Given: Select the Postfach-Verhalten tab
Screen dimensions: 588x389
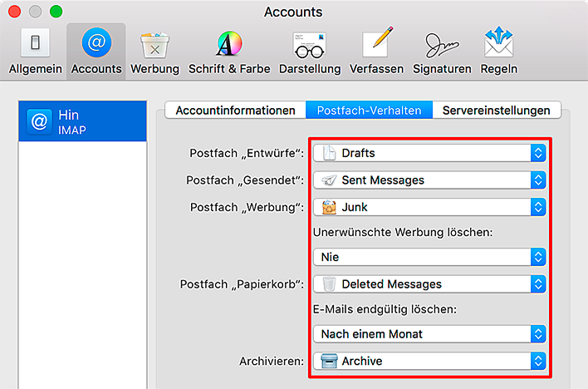Looking at the screenshot, I should [370, 110].
